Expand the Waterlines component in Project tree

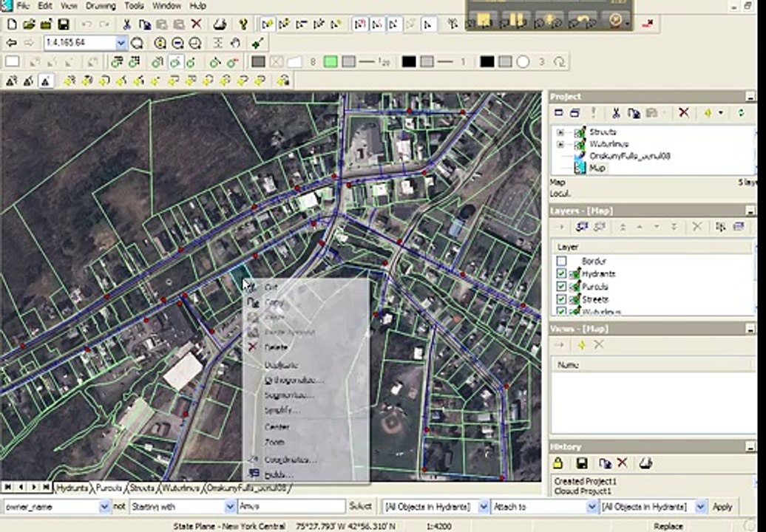560,144
